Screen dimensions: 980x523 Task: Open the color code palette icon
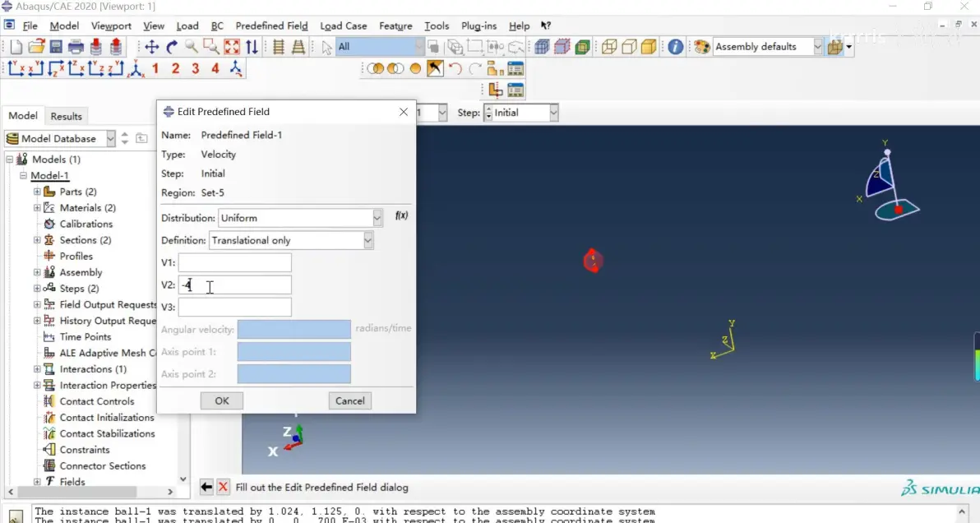702,47
